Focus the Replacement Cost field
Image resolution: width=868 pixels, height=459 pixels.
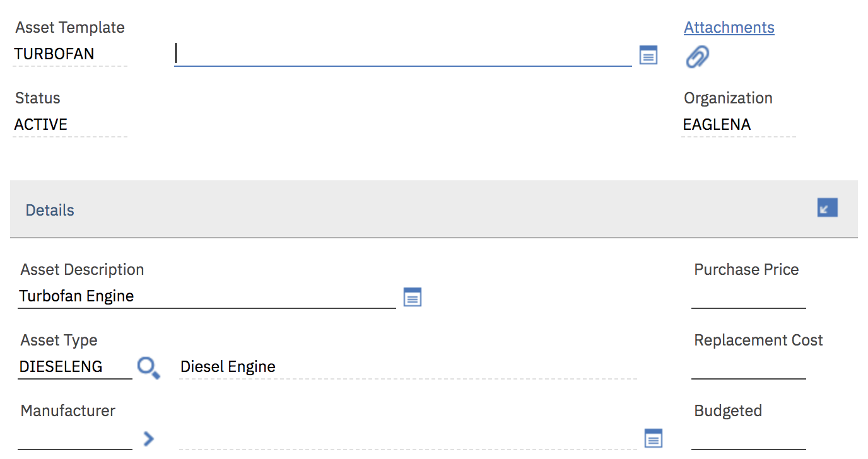coord(748,368)
